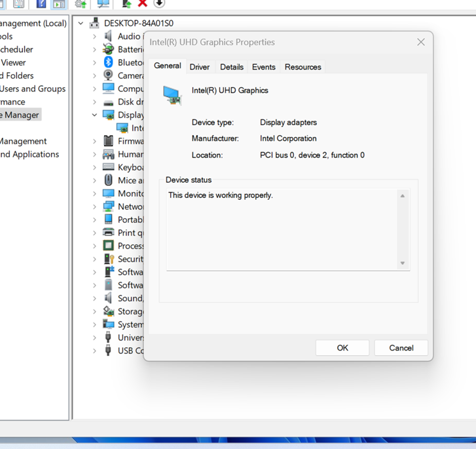Expand the Firmware category

coord(94,141)
